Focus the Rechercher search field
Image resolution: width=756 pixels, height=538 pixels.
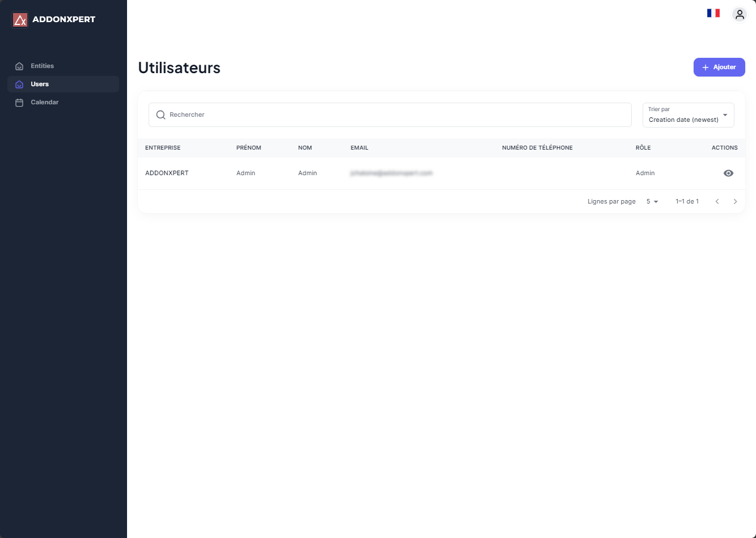pyautogui.click(x=397, y=115)
